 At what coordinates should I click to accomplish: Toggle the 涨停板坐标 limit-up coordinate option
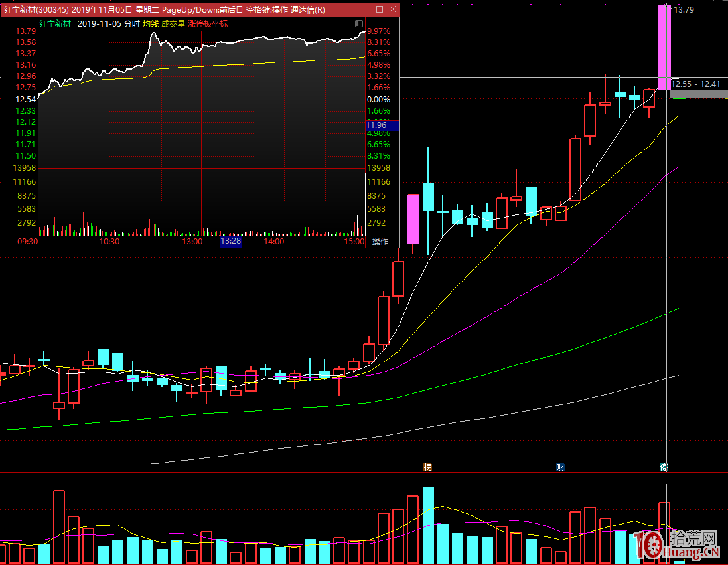point(208,23)
